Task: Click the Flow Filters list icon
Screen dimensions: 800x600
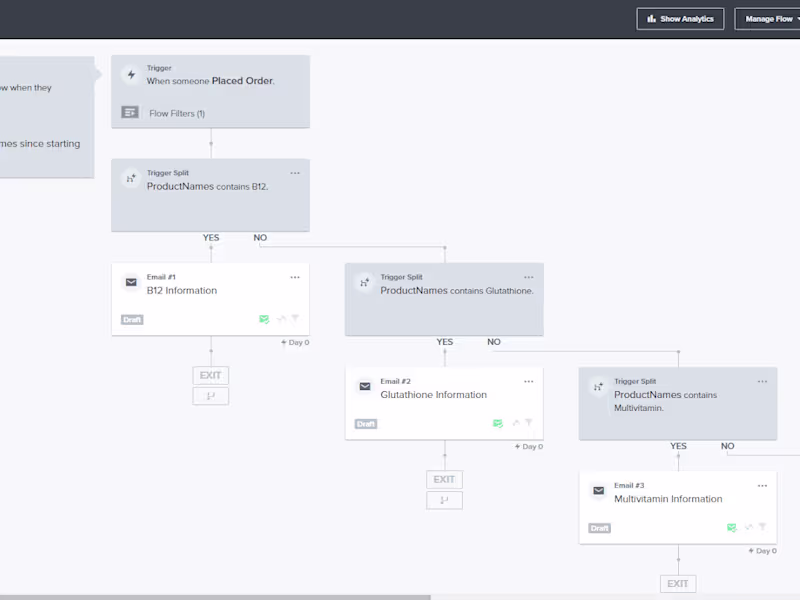Action: pyautogui.click(x=130, y=113)
